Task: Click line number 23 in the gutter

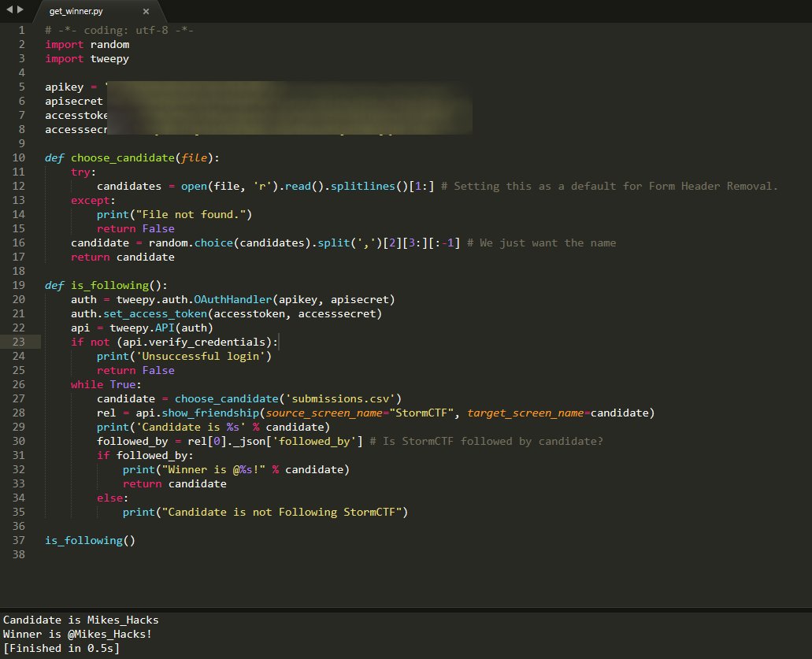Action: [x=19, y=342]
